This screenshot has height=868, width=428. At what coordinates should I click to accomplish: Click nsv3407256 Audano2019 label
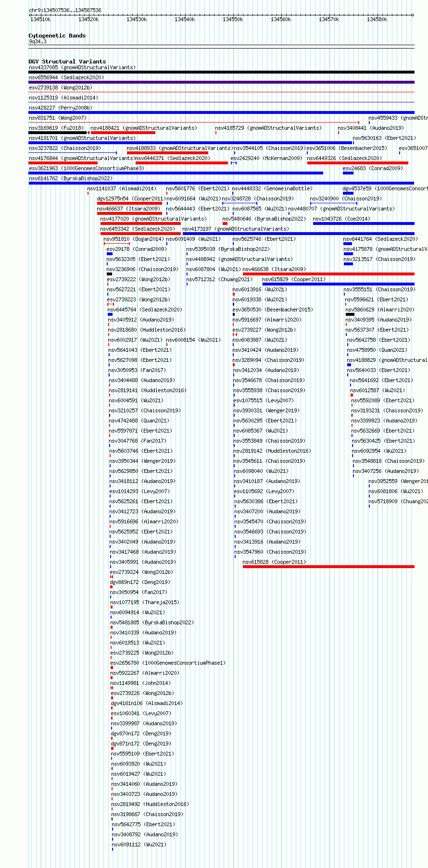(x=386, y=471)
